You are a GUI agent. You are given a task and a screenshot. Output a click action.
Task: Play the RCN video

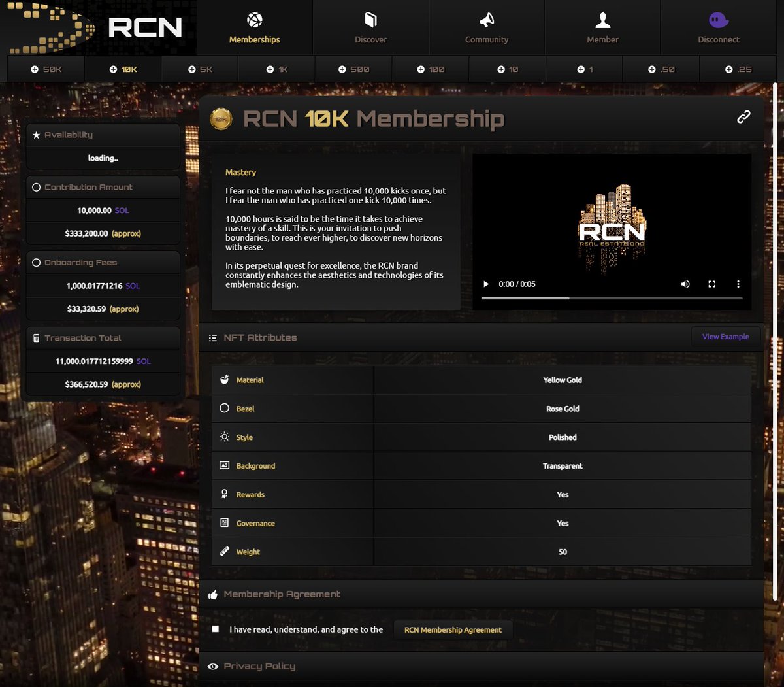pos(485,284)
